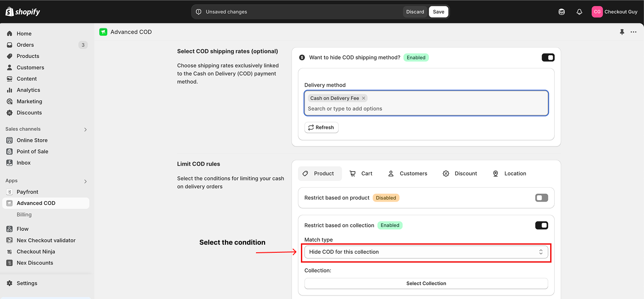This screenshot has width=644, height=299.
Task: Open Sidekick assistant icon in top bar
Action: click(561, 12)
